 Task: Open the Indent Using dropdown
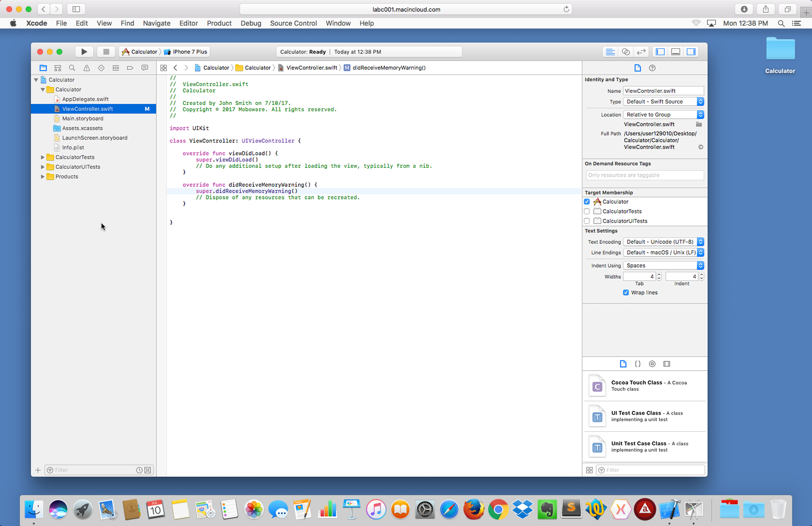[x=663, y=266]
